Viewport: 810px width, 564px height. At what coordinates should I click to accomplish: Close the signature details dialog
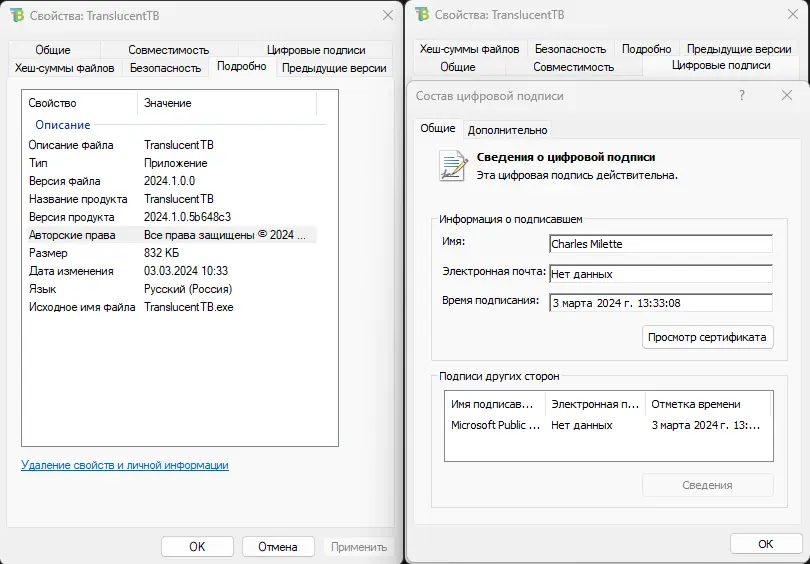tap(787, 95)
